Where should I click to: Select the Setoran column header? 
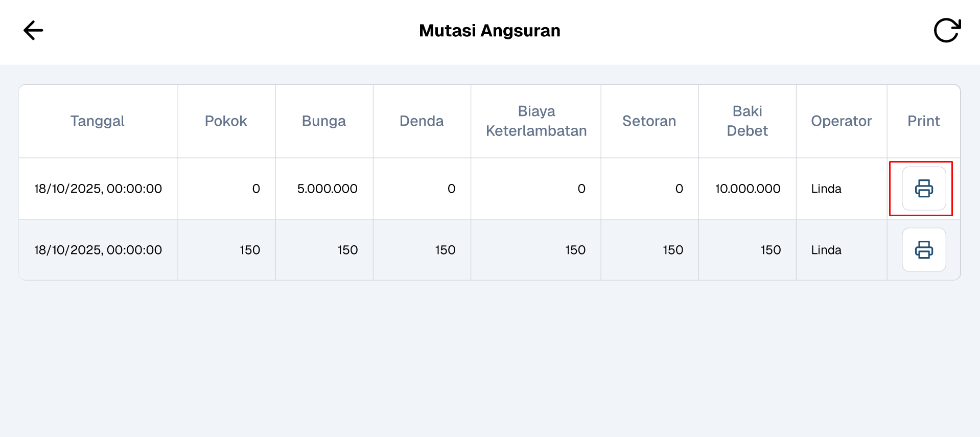click(x=649, y=121)
